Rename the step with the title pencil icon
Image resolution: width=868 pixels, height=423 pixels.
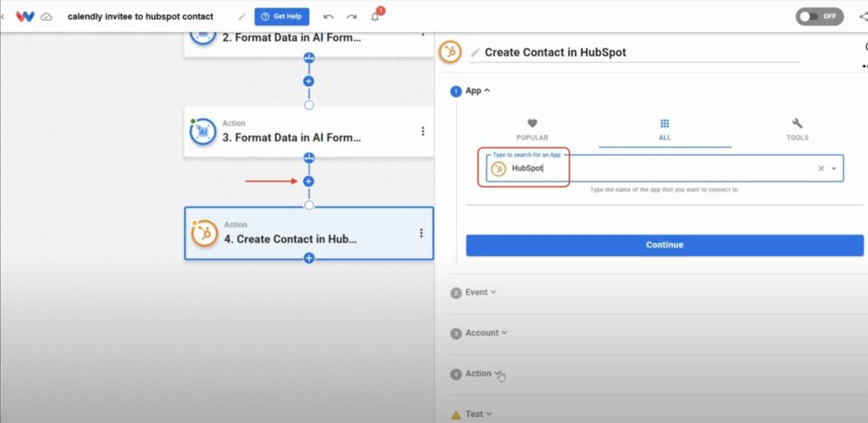[x=475, y=53]
